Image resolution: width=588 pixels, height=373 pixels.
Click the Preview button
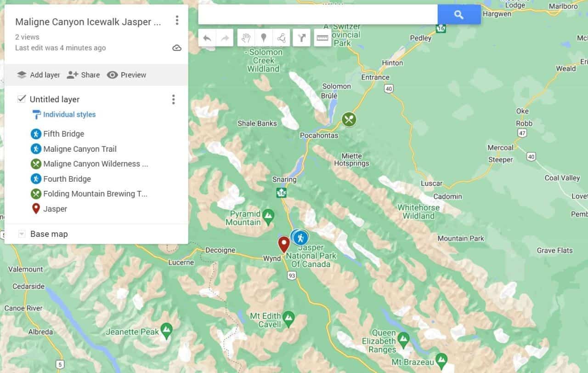click(127, 75)
